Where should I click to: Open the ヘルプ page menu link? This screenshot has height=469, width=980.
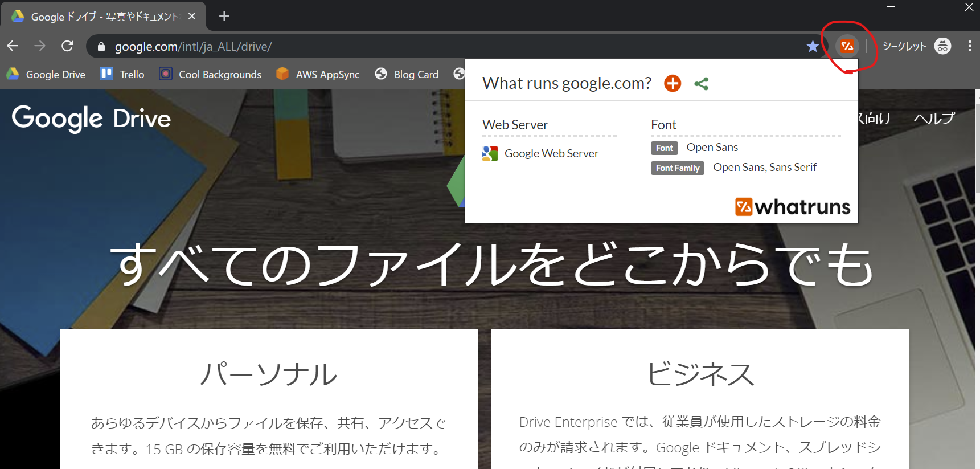tap(934, 118)
